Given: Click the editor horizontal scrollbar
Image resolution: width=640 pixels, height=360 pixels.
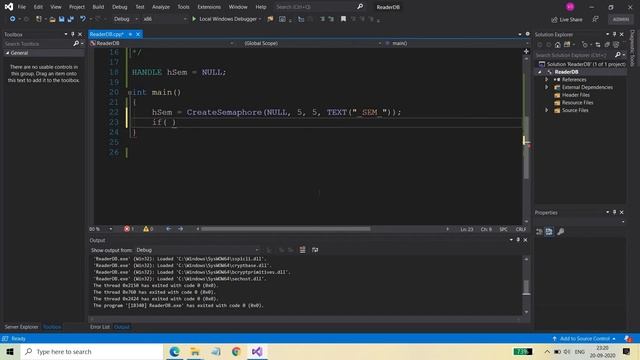Looking at the screenshot, I should pos(286,229).
